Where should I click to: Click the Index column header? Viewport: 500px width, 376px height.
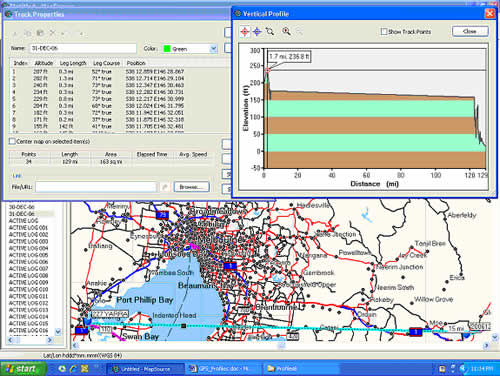pos(20,63)
